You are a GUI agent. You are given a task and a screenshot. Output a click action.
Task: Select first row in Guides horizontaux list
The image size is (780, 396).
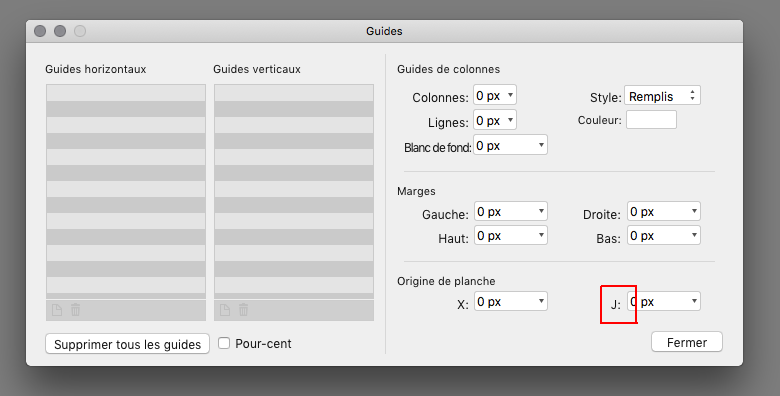126,93
